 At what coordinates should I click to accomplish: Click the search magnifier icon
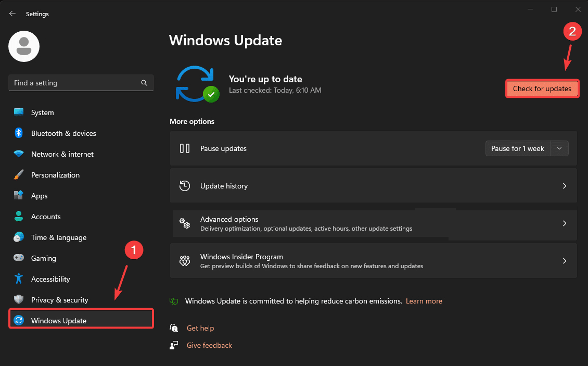click(x=144, y=83)
